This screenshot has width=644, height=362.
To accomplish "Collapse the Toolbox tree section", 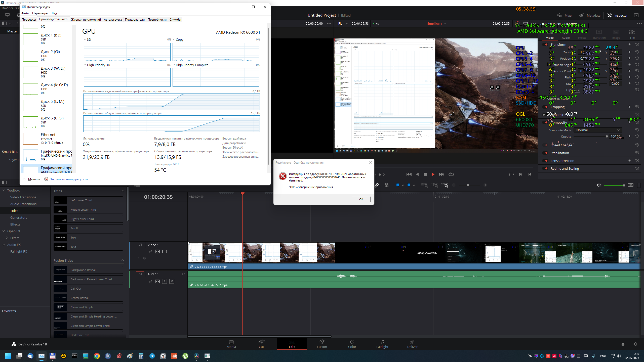I will [4, 190].
